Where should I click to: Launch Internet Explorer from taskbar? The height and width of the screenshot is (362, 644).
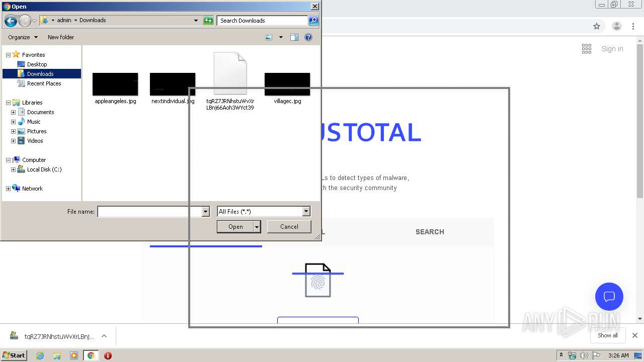40,355
